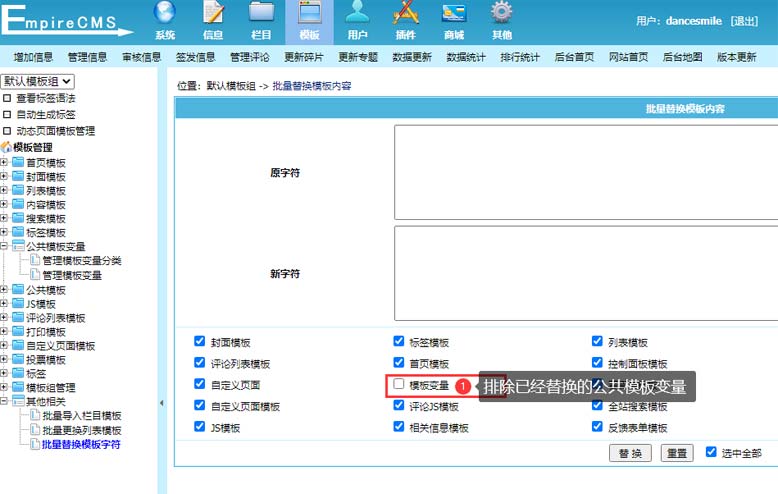778x494 pixels.
Task: Open the 数据更新 menu item
Action: click(x=412, y=57)
